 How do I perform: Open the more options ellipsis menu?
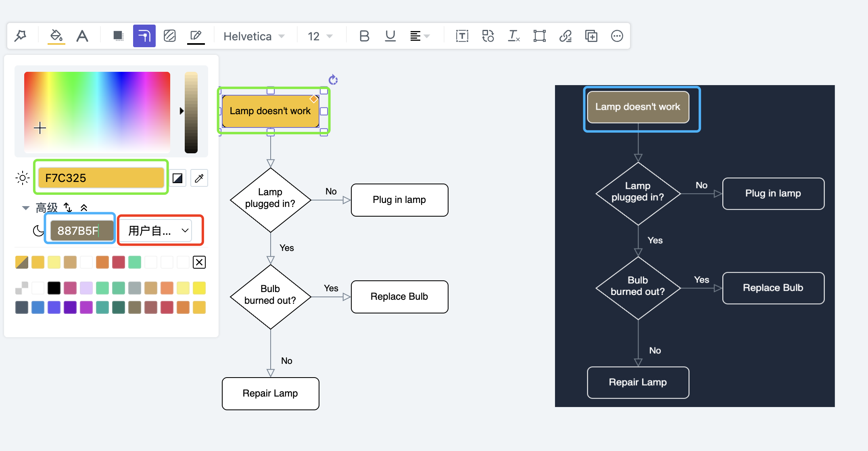tap(617, 36)
